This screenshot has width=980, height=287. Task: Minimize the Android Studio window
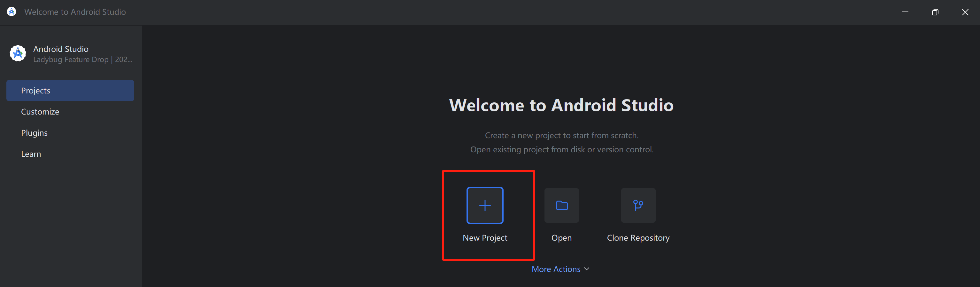pyautogui.click(x=905, y=12)
